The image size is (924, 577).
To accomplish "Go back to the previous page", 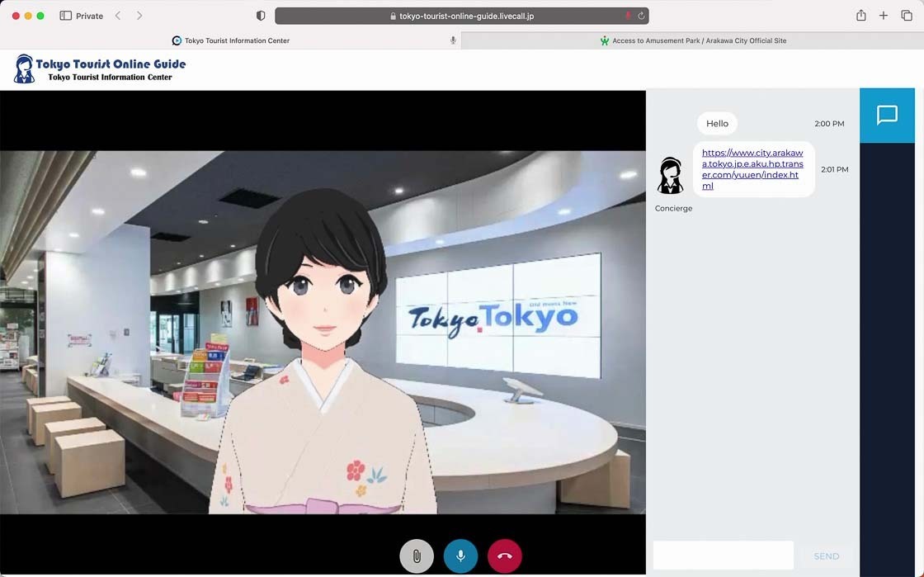I will (x=118, y=16).
